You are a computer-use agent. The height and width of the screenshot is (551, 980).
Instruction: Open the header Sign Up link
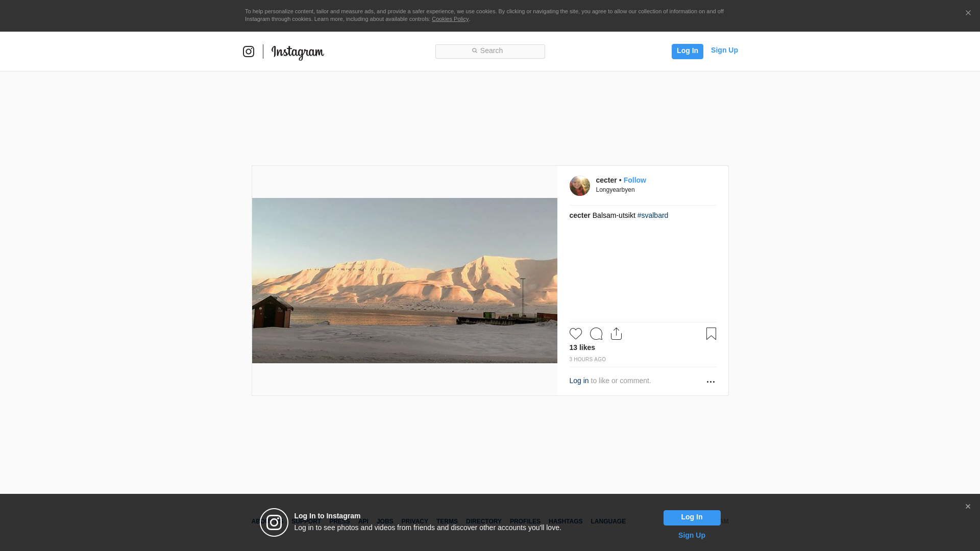724,50
